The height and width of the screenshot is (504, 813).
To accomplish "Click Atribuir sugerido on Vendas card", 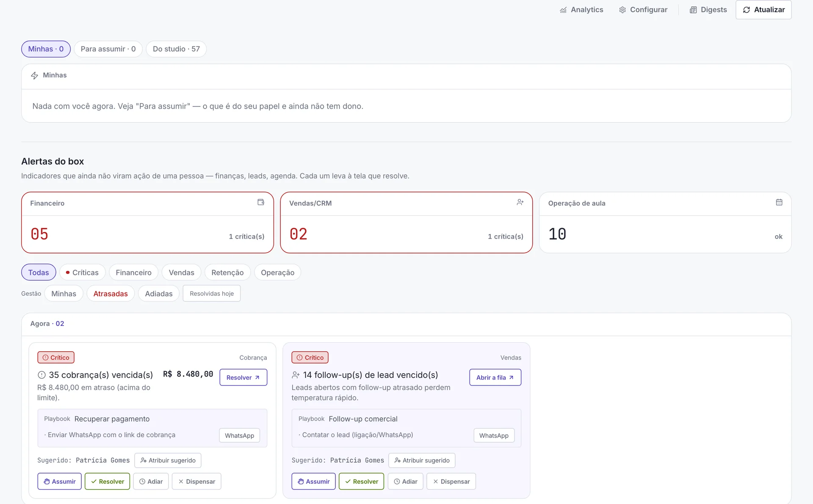I will click(422, 460).
